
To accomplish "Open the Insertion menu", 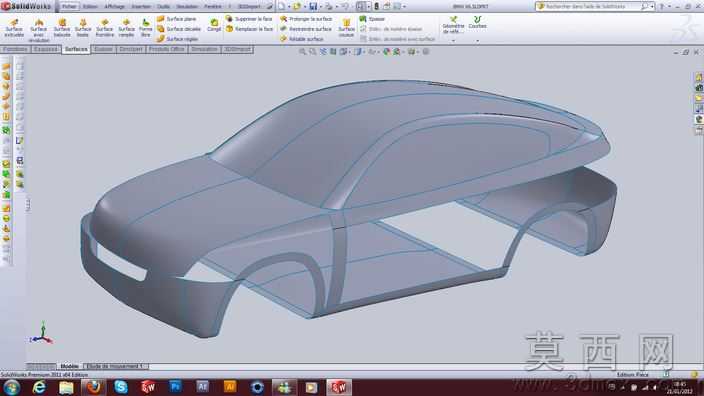I will pyautogui.click(x=141, y=6).
